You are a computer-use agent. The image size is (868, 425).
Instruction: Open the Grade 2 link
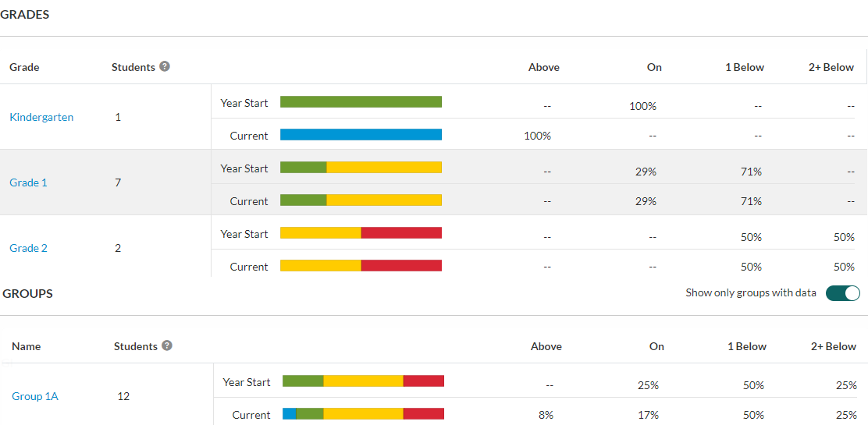[x=28, y=248]
